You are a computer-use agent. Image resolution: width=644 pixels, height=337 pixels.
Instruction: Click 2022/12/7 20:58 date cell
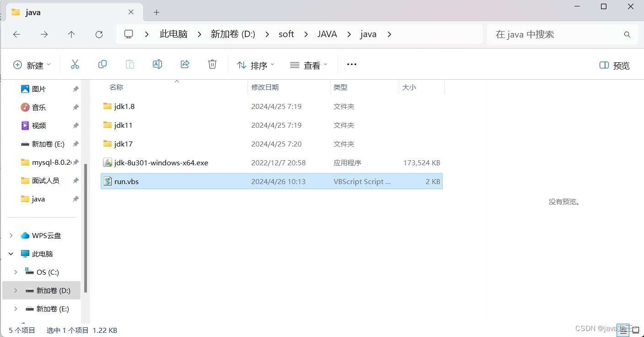278,163
